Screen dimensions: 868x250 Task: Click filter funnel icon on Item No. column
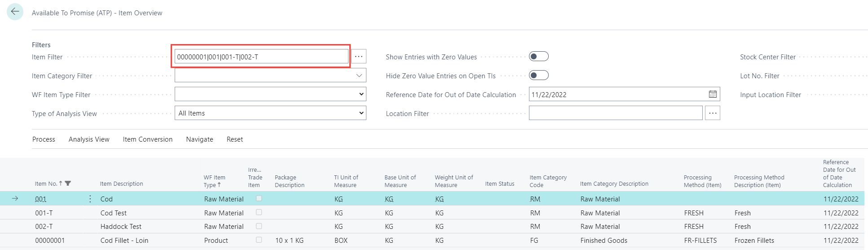tap(68, 183)
